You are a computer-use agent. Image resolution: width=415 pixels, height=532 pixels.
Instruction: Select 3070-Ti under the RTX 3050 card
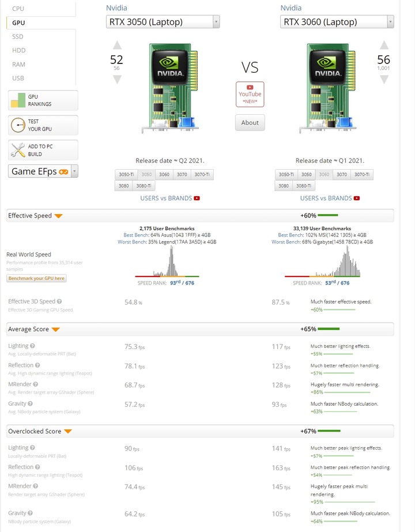pos(202,174)
